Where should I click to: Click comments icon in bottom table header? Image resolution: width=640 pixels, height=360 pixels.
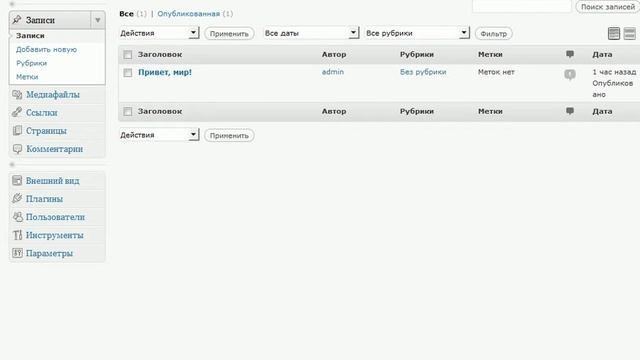(x=570, y=111)
